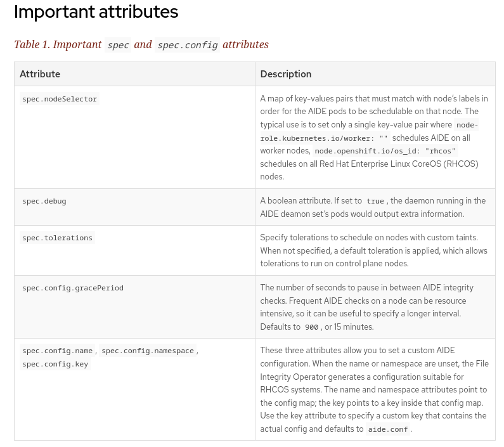
Task: Click the inline code value true
Action: click(375, 201)
